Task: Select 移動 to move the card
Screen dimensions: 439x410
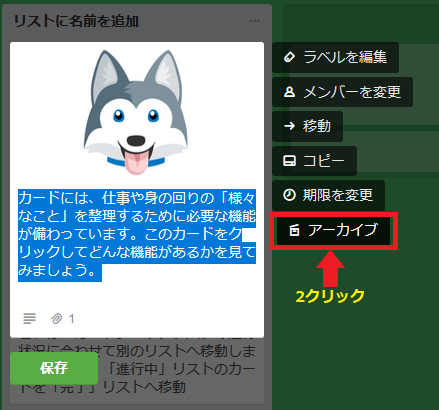Action: (x=307, y=126)
